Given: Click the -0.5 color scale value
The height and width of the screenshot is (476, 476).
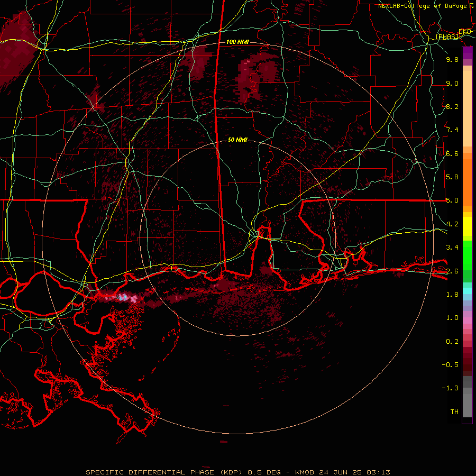Looking at the screenshot, I should [450, 365].
